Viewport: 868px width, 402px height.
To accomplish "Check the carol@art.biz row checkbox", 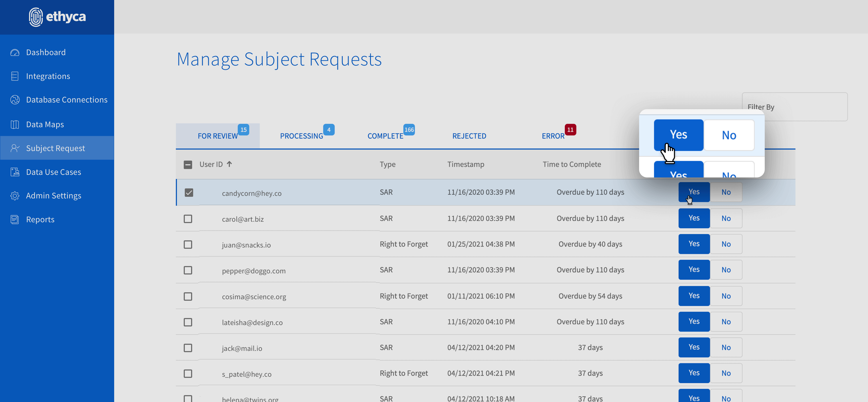I will coord(188,219).
